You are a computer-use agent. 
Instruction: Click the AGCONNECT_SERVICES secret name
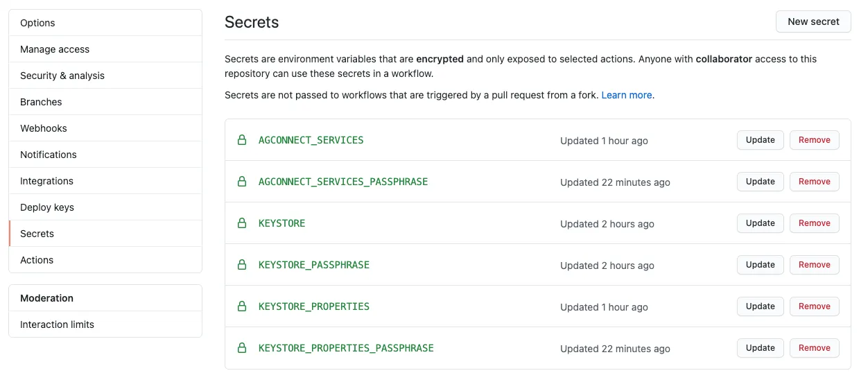point(311,140)
